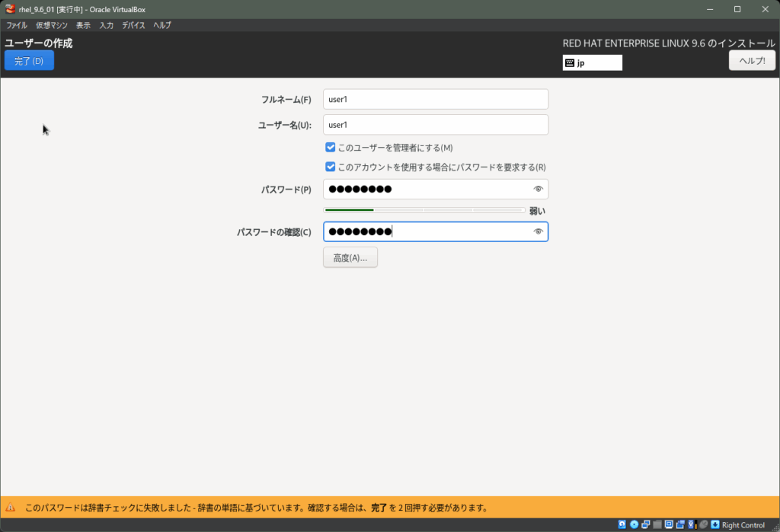Click the optical disc status icon
The height and width of the screenshot is (532, 780).
coord(635,524)
